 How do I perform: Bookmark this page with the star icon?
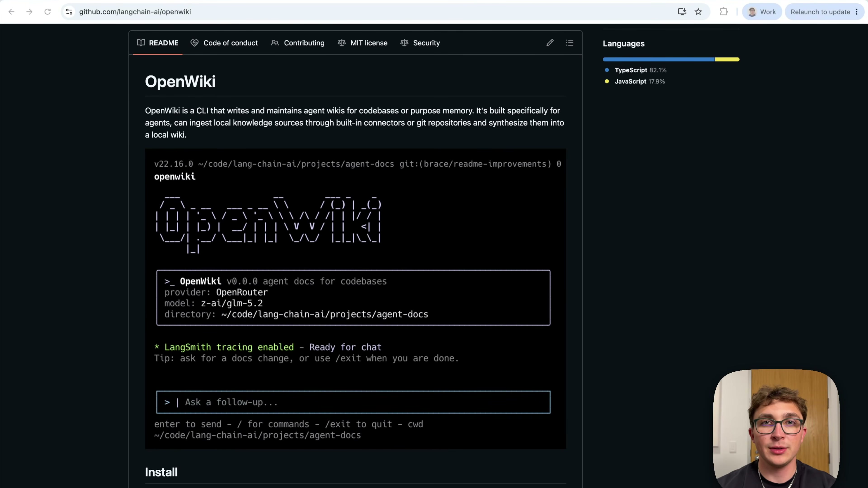click(698, 12)
